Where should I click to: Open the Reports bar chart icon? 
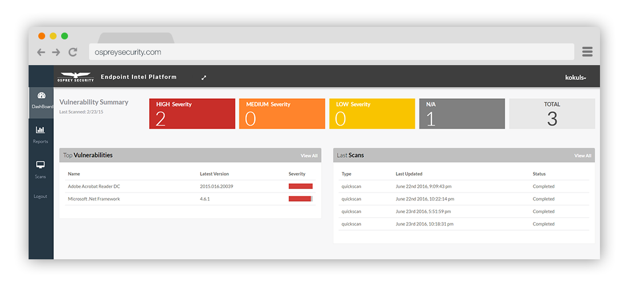click(x=41, y=130)
